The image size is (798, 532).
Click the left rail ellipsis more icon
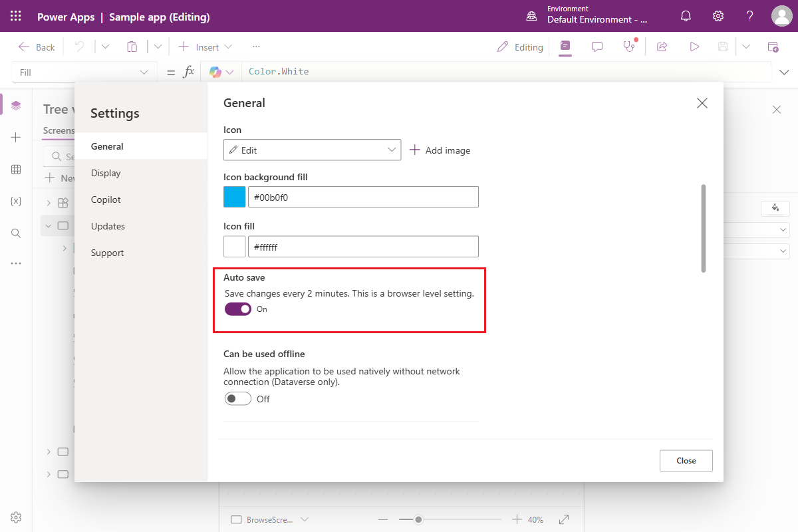point(16,263)
